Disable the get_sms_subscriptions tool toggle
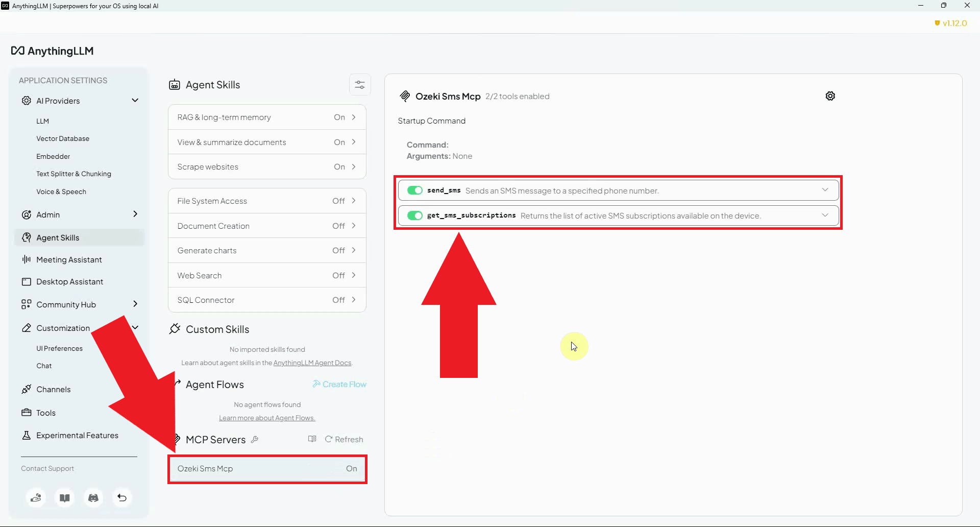The image size is (980, 527). 415,215
